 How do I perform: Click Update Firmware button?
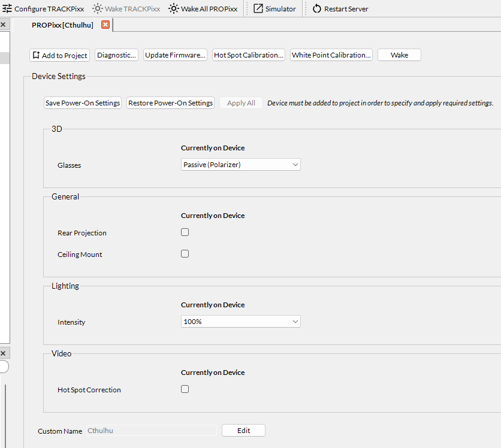pos(175,55)
